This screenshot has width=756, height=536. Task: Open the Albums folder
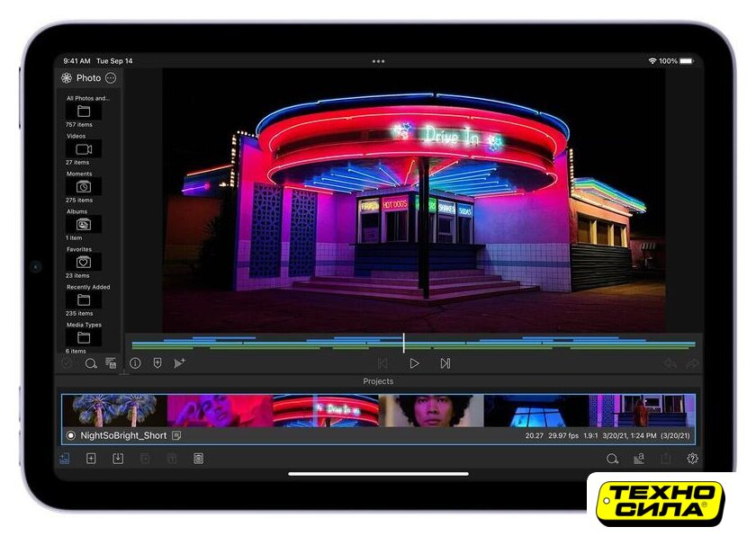click(x=84, y=224)
